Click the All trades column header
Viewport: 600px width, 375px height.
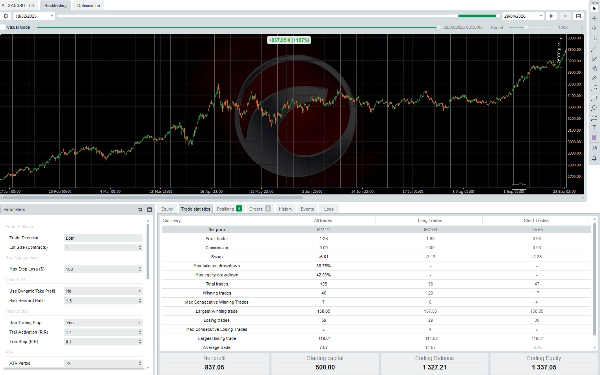point(323,220)
